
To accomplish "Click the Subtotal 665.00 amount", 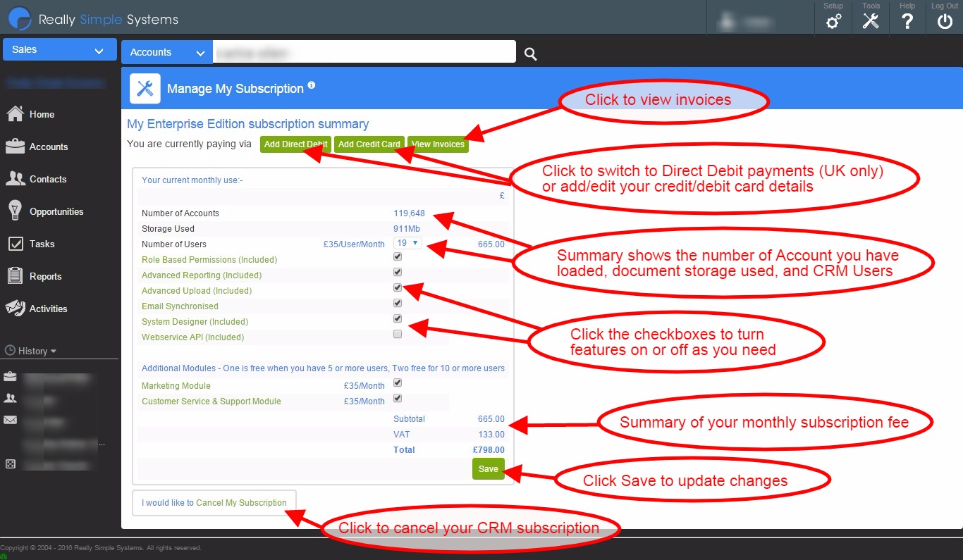I will [x=491, y=419].
